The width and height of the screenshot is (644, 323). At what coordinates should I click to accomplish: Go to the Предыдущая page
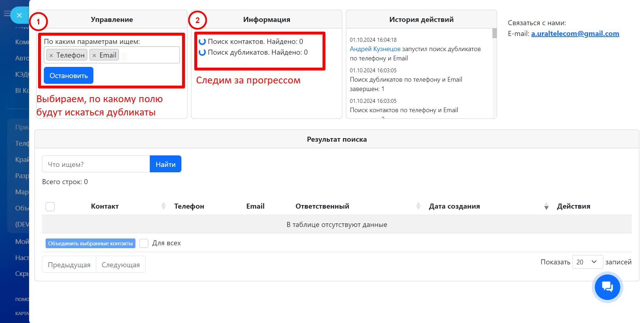69,265
